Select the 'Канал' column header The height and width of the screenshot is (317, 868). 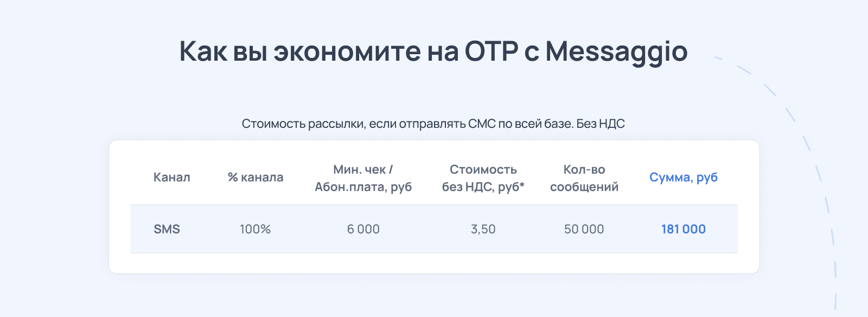171,177
